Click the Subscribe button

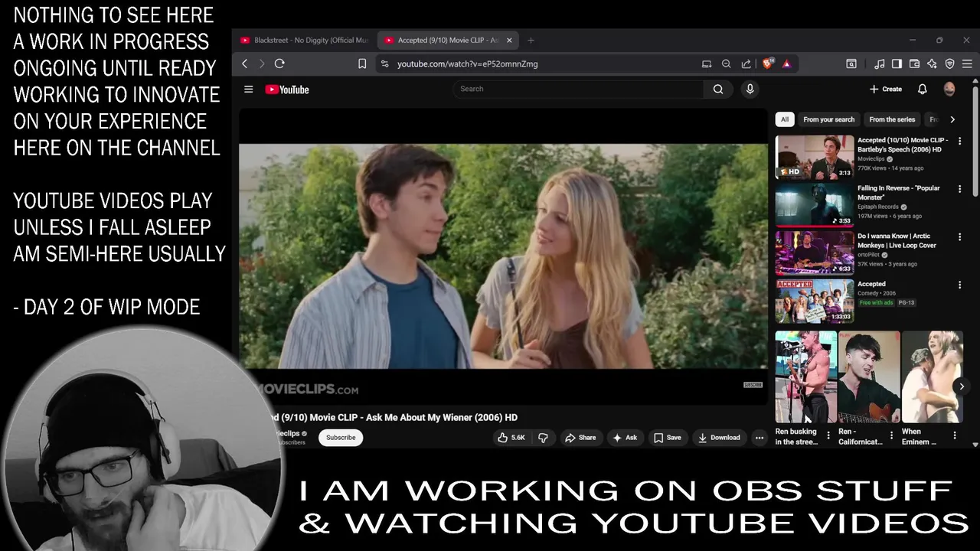coord(341,438)
